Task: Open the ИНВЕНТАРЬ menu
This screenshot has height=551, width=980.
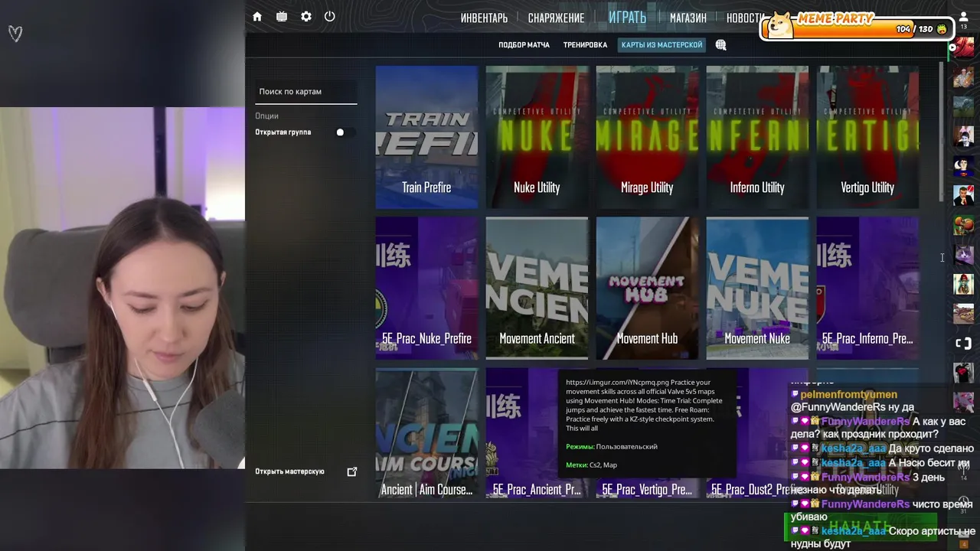Action: (x=484, y=18)
